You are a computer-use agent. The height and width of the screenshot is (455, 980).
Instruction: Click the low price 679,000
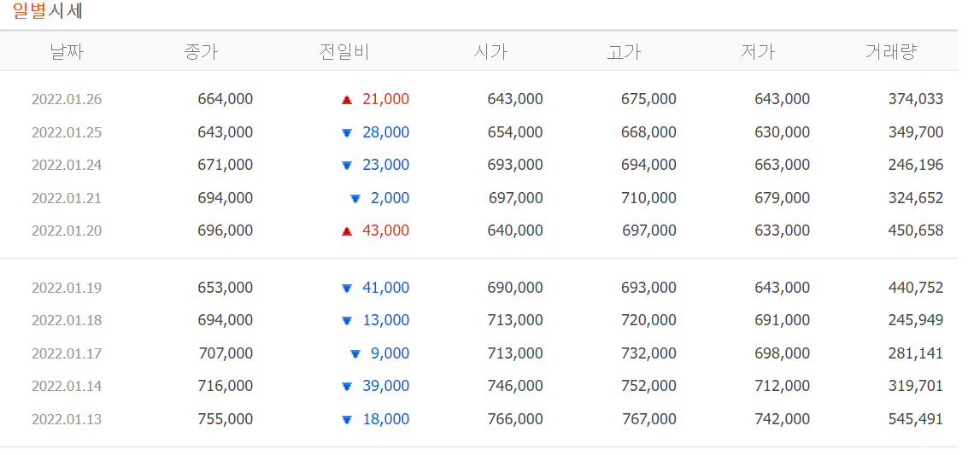pos(782,198)
